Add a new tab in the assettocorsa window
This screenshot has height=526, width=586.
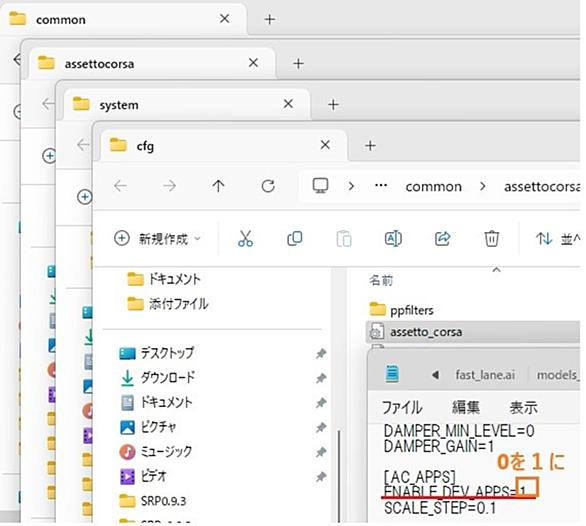click(298, 64)
